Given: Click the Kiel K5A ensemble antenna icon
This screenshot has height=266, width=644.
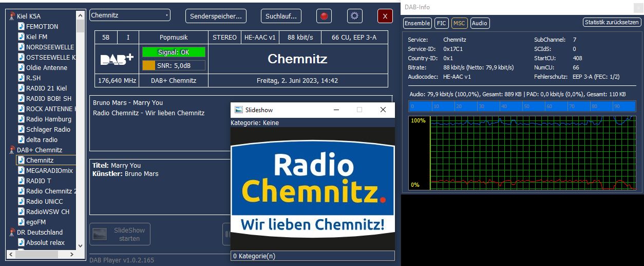Looking at the screenshot, I should (12, 16).
